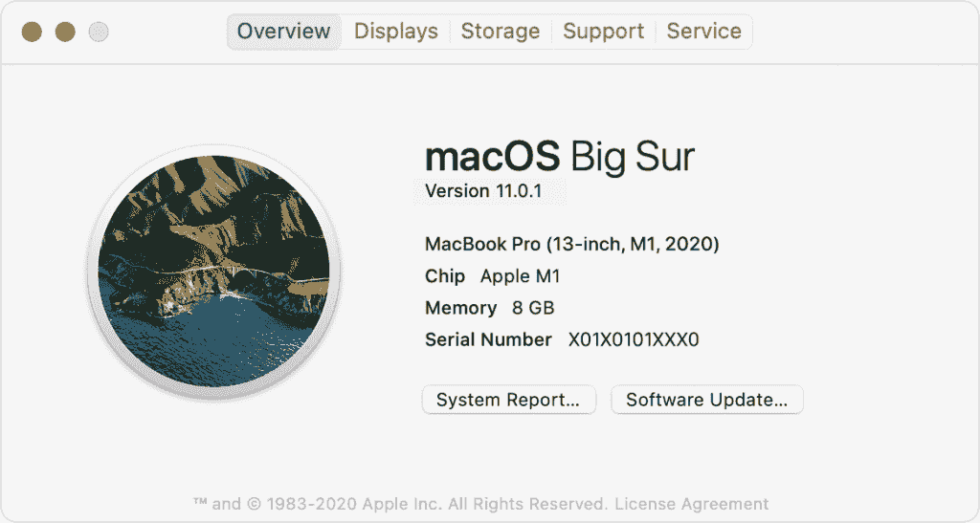The height and width of the screenshot is (523, 980).
Task: Select MacBook Pro (13-inch, M1, 2020) text
Action: [572, 244]
